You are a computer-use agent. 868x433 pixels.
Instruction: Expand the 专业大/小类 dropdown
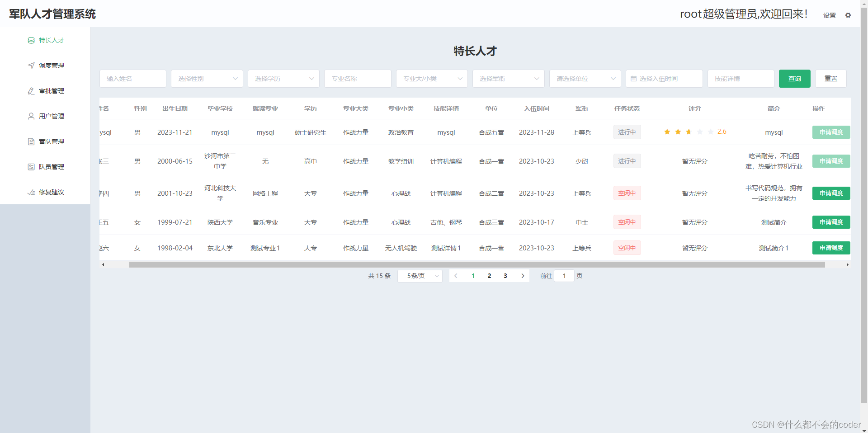(x=432, y=79)
